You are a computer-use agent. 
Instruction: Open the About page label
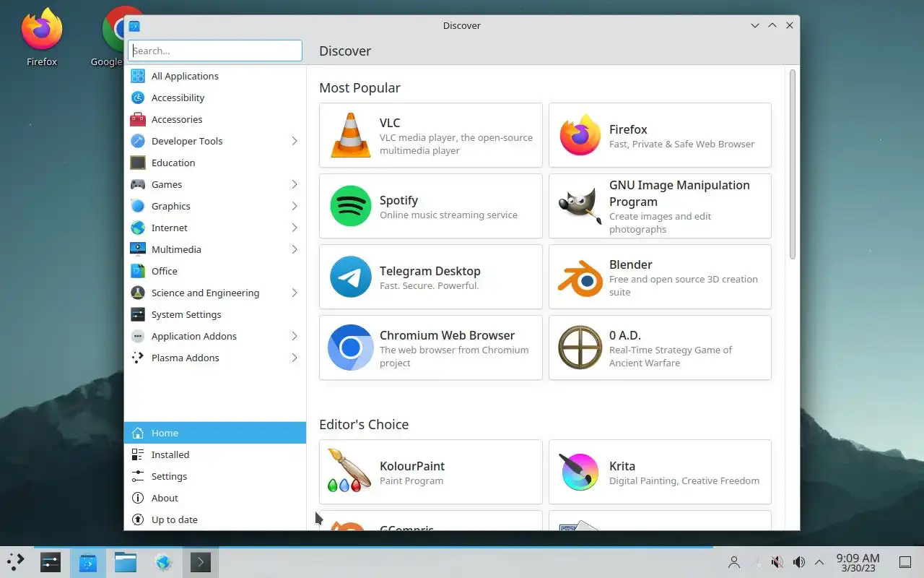[165, 498]
